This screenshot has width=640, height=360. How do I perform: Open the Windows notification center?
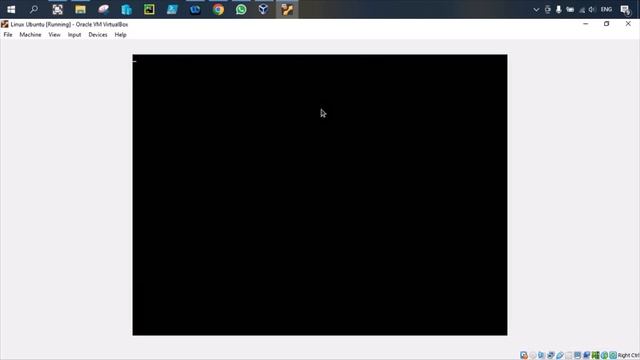(x=625, y=10)
